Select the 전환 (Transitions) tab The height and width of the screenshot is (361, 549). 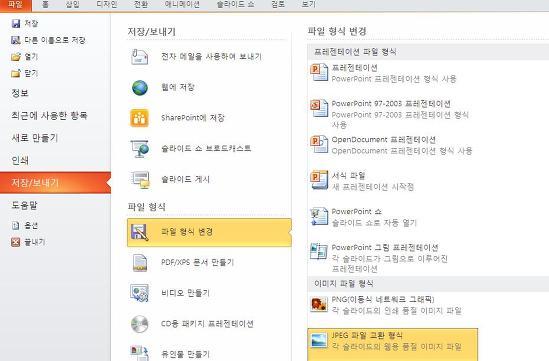coord(141,5)
